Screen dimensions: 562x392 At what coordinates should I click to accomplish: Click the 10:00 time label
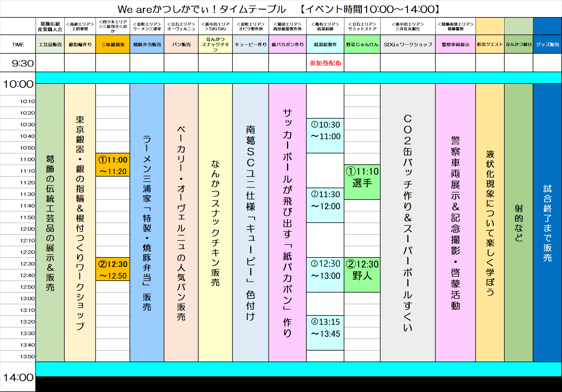[x=18, y=84]
